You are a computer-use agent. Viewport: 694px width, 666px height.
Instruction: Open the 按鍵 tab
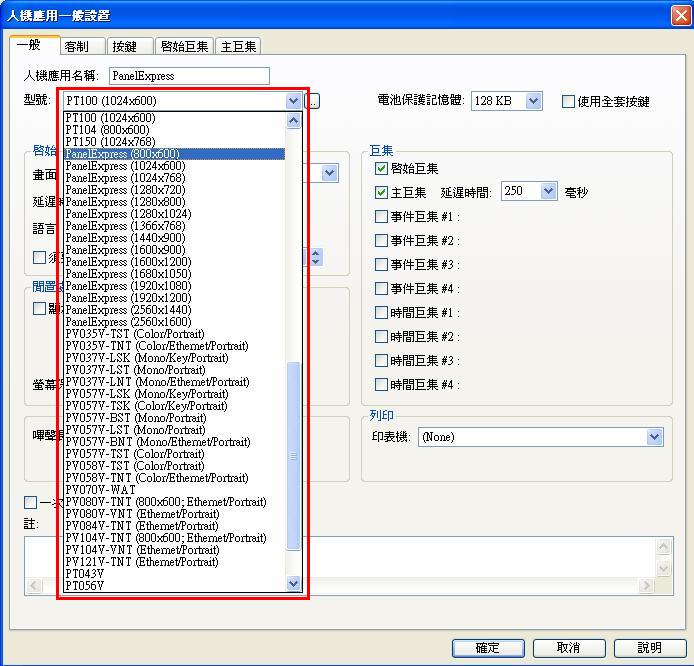[x=130, y=46]
